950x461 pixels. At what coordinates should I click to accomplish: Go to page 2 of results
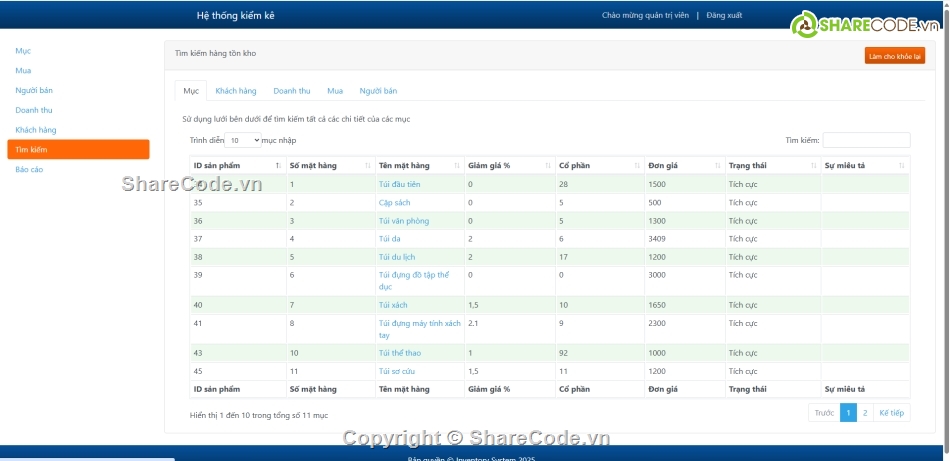tap(865, 413)
